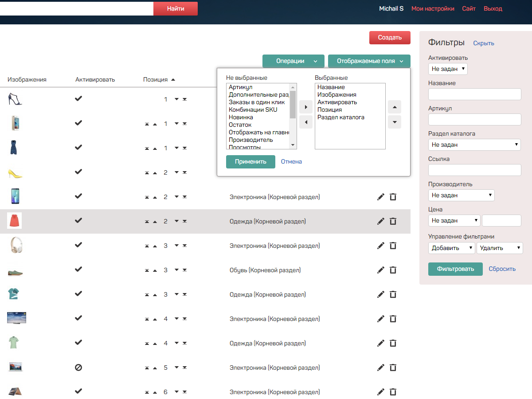532x399 pixels.
Task: Toggle the activation checkmark in the highlighted red skirt row
Action: point(78,220)
